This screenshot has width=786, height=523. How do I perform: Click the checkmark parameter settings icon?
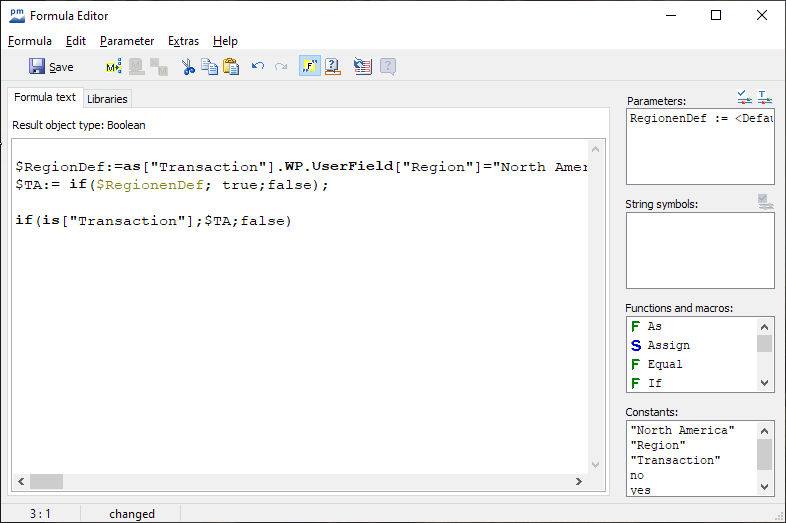tap(744, 97)
